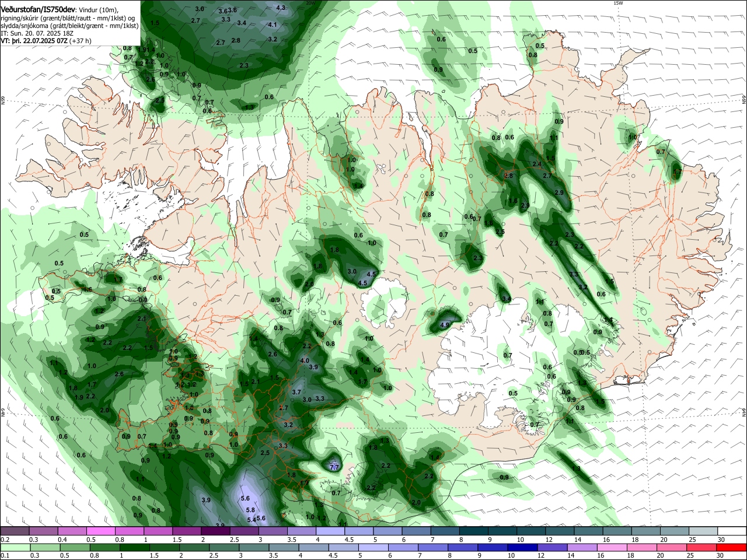Select the white snow swatch at 30

(x=732, y=531)
